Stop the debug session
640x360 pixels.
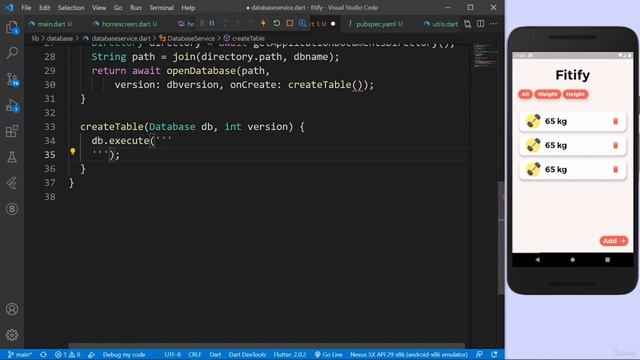290,24
